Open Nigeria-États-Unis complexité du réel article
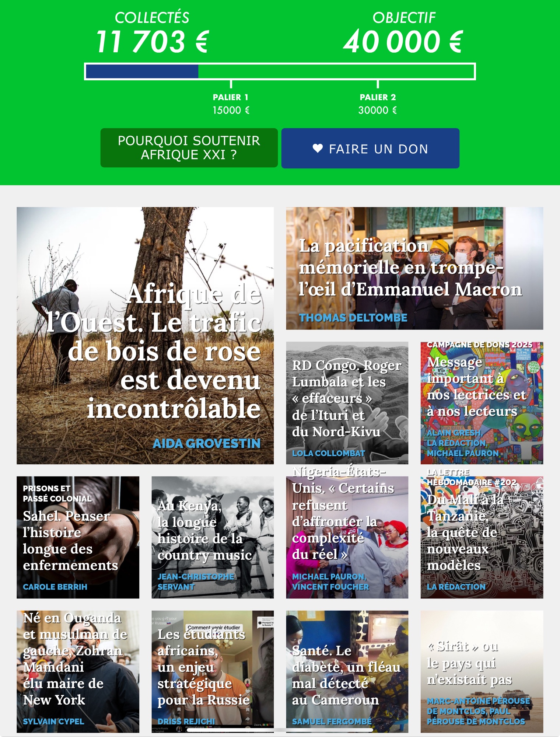The height and width of the screenshot is (737, 560). [x=347, y=537]
